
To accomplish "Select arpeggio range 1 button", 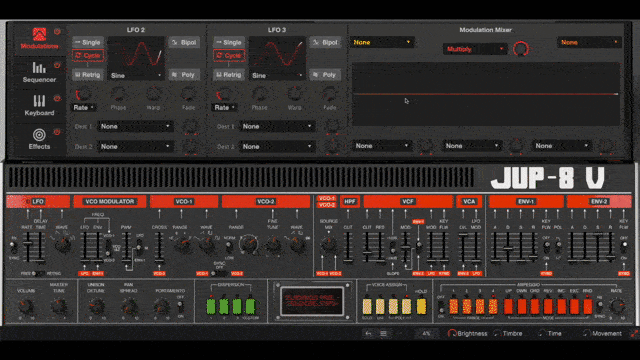I will tap(453, 306).
